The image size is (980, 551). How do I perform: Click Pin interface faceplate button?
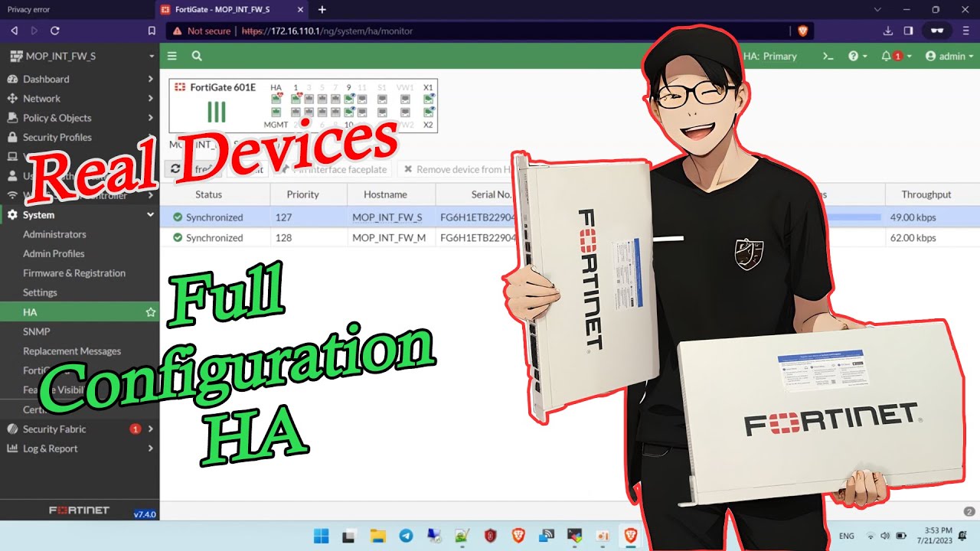332,169
